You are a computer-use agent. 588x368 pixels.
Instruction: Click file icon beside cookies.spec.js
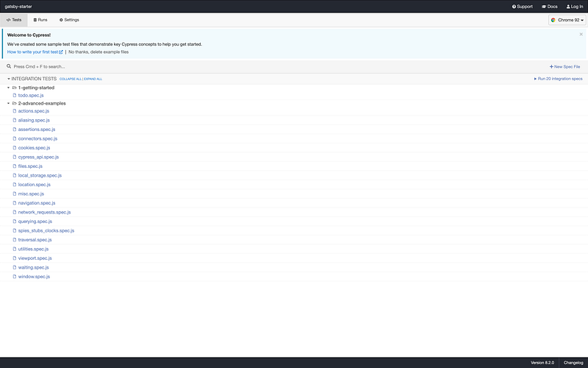[15, 148]
